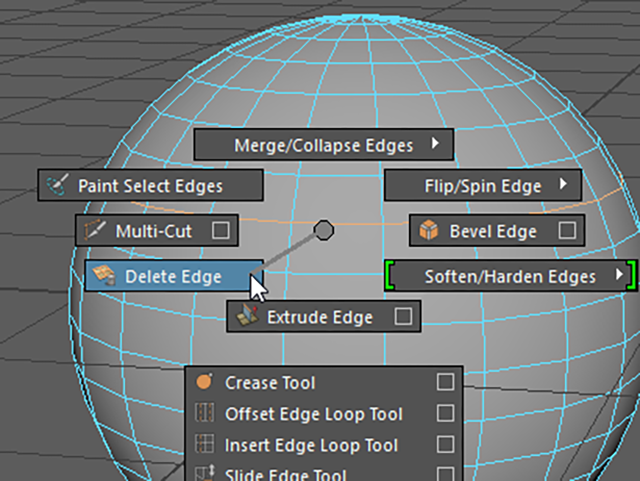Click the Multi-Cut knife icon
The image size is (640, 481).
coord(95,230)
